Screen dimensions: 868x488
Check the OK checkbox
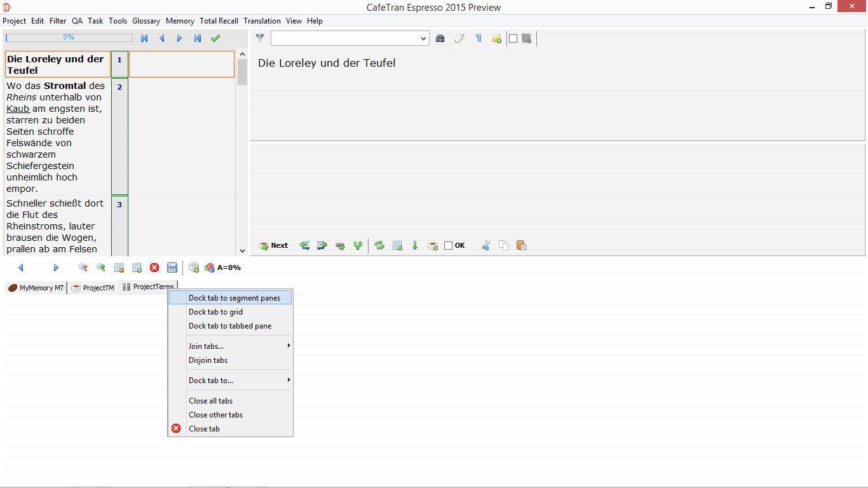(448, 246)
